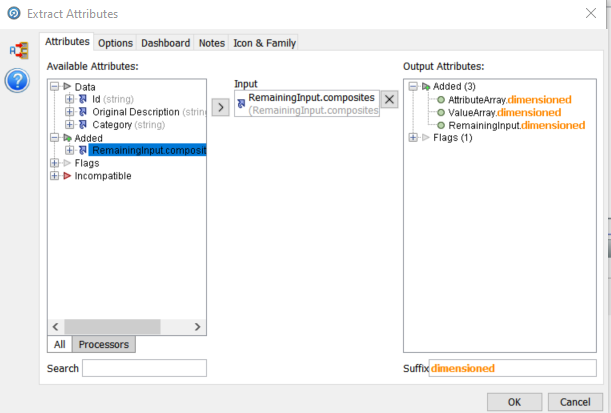Click the Flags (1) triangle icon in Output
Screen dimensions: 611x413
[x=426, y=137]
